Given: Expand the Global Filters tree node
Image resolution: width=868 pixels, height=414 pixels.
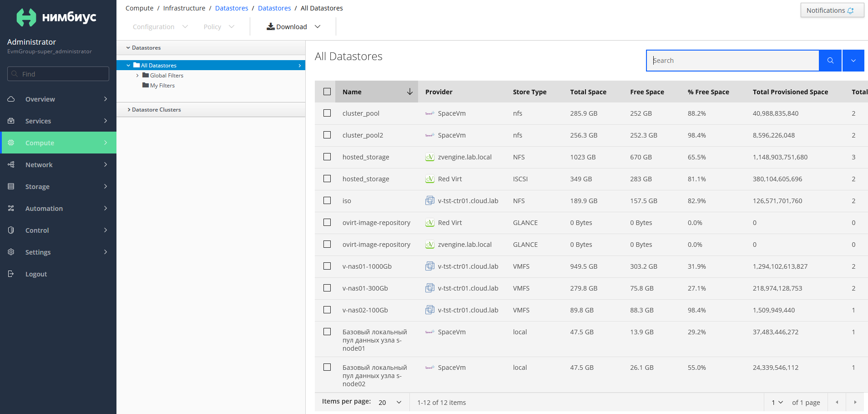Looking at the screenshot, I should [x=137, y=76].
